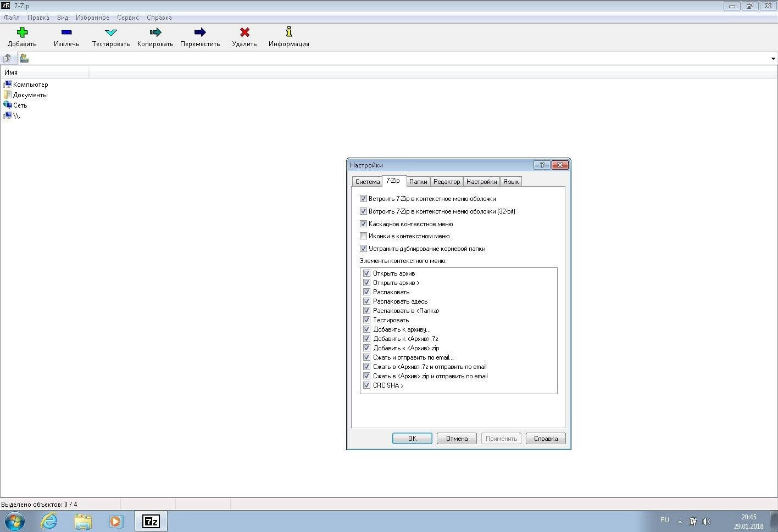This screenshot has height=532, width=778.
Task: Uncheck Добавить к <Архив>.7z item
Action: point(366,339)
